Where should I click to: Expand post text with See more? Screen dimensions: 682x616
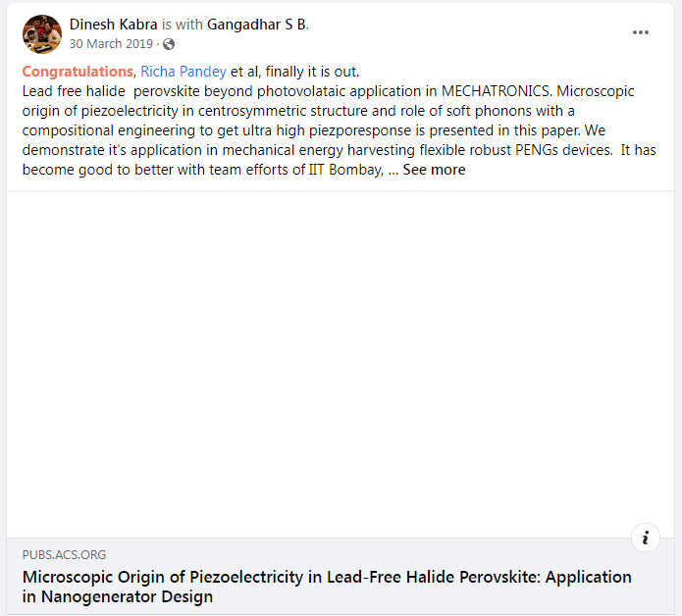(x=434, y=170)
